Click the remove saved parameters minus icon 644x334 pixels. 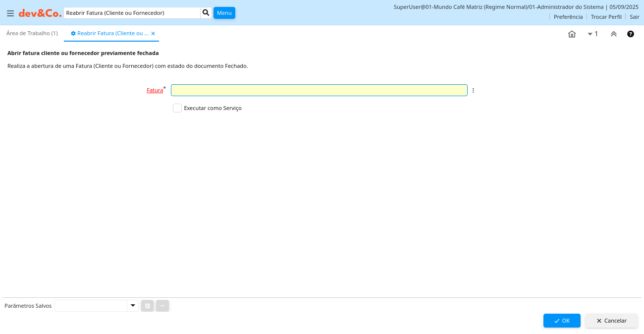(162, 306)
